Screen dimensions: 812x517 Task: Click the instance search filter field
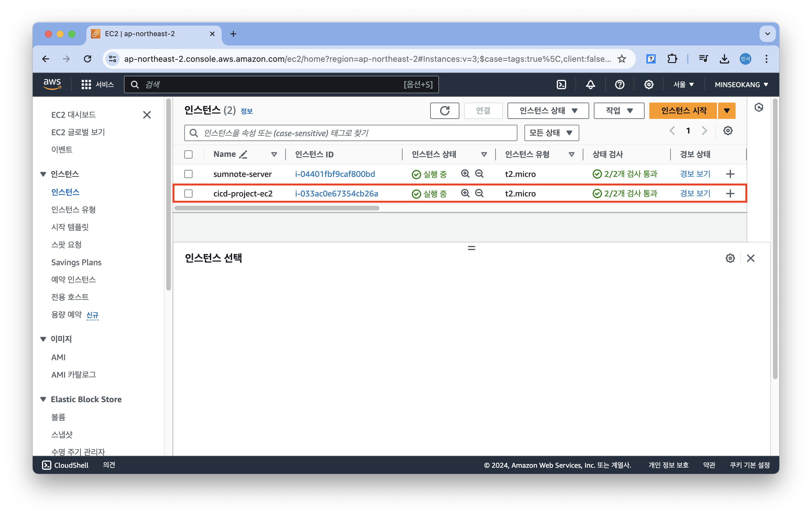[351, 133]
